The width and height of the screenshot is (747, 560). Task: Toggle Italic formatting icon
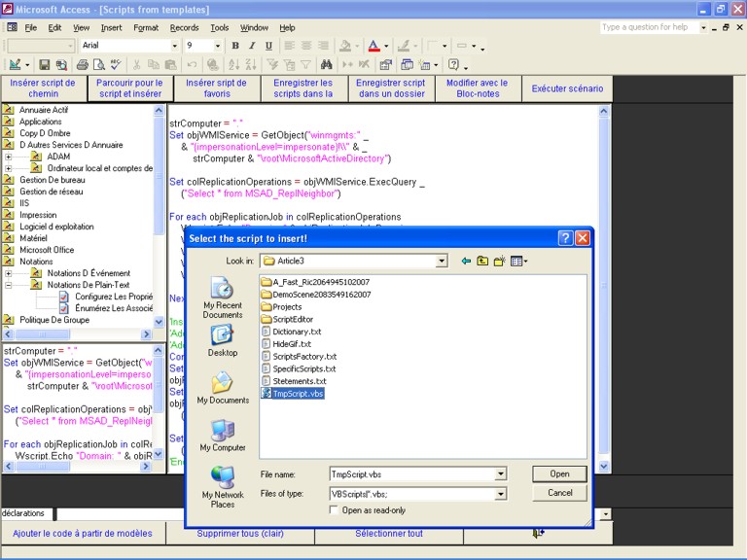tap(252, 46)
